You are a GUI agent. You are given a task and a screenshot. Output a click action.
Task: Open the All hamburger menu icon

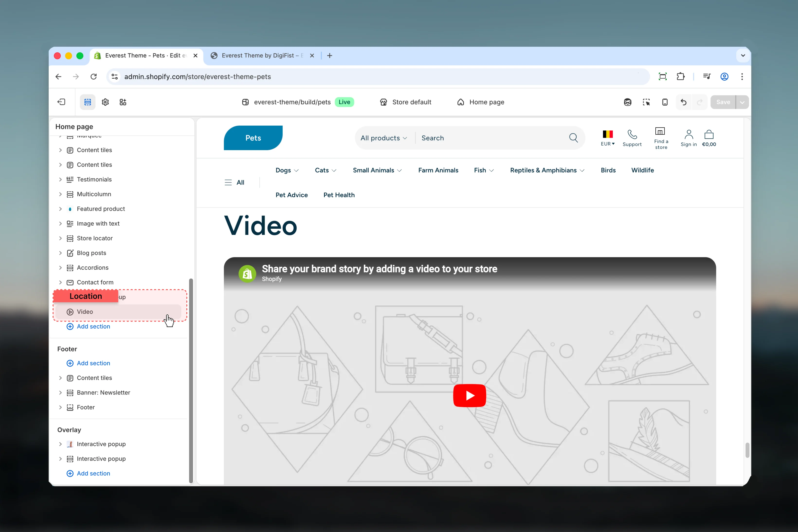pyautogui.click(x=228, y=183)
